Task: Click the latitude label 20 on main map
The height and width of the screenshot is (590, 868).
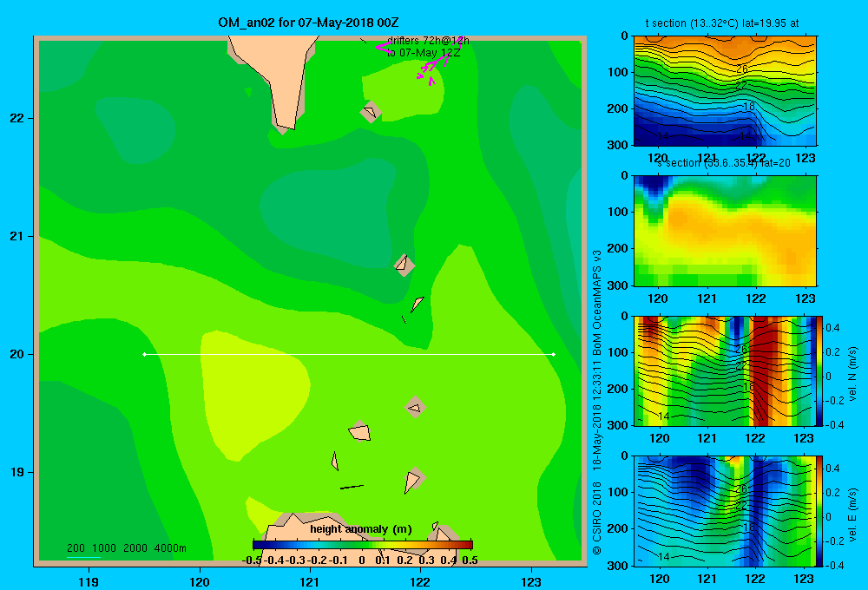Action: click(17, 354)
